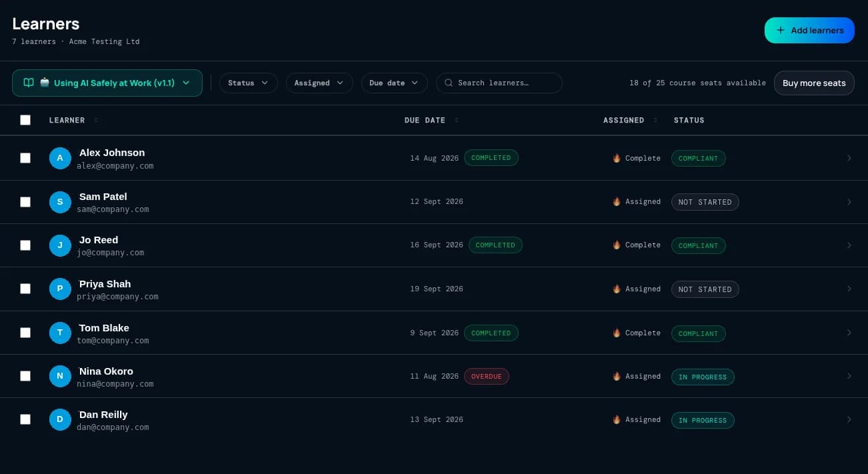868x474 pixels.
Task: Expand Dan Reilly's row chevron
Action: pyautogui.click(x=849, y=419)
